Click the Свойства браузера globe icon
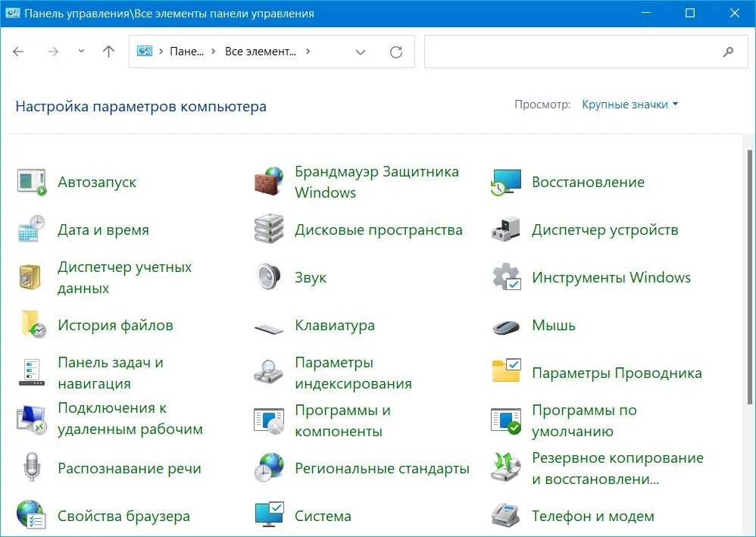756x537 pixels. [x=31, y=515]
